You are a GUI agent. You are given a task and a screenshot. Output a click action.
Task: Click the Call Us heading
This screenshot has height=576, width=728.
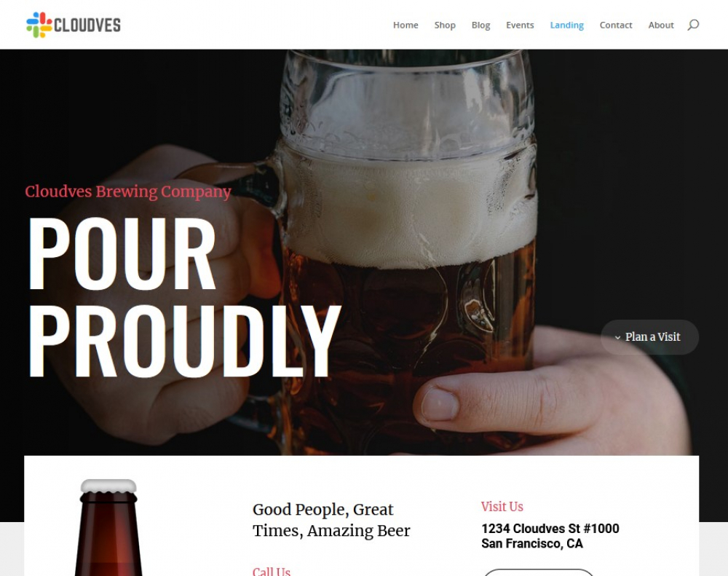click(x=271, y=572)
